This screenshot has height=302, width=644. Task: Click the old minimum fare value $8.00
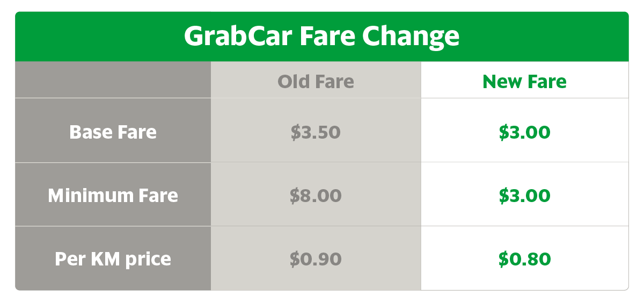[x=316, y=196]
